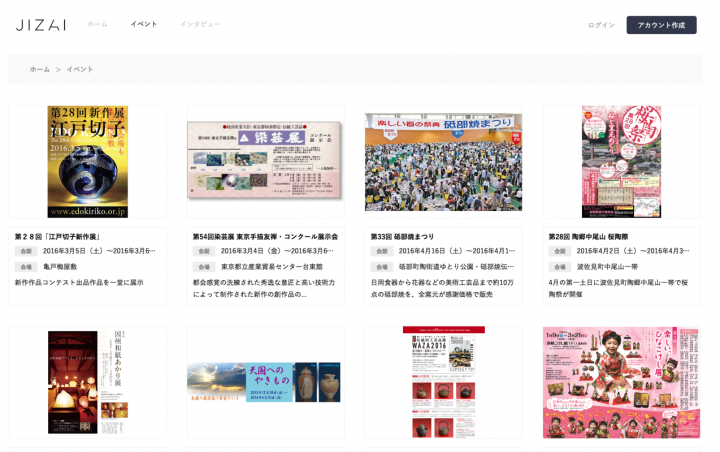Click the 第28回 陶郷中尾山 桜陶祭 title
The image size is (720, 452).
pyautogui.click(x=588, y=237)
